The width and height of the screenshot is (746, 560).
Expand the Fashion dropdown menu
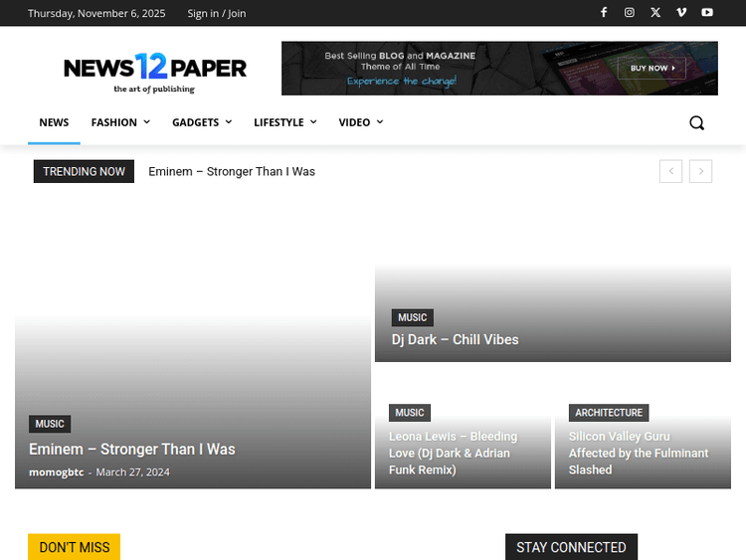(120, 122)
